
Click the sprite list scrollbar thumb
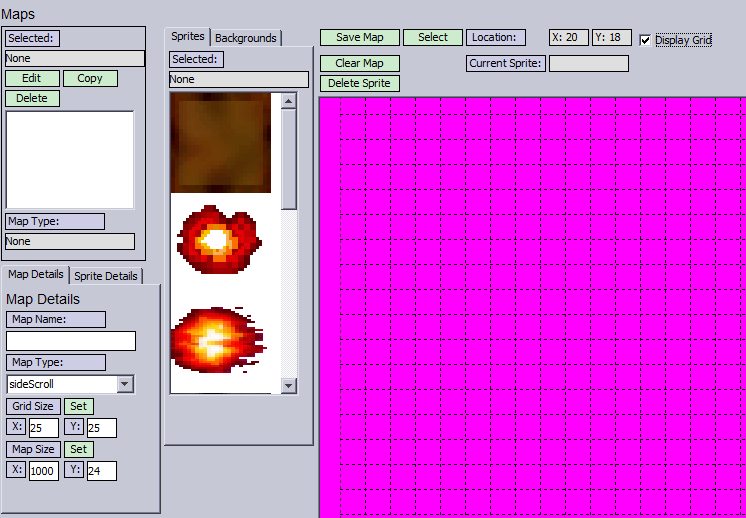[x=289, y=159]
